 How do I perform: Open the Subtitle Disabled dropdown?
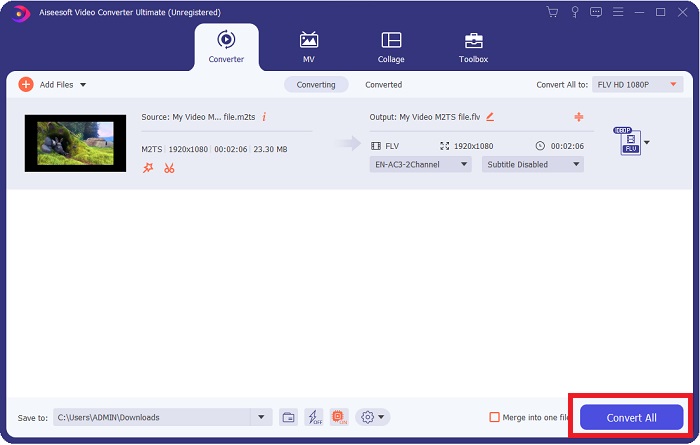(532, 164)
